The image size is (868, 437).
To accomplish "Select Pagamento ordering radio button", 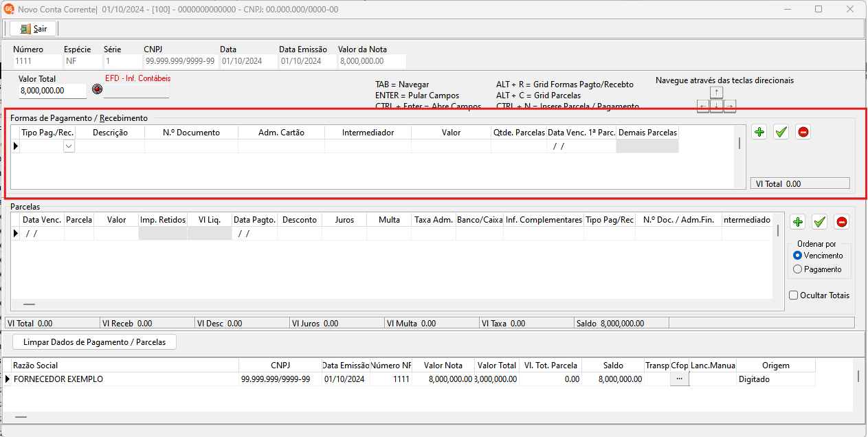I will point(798,269).
